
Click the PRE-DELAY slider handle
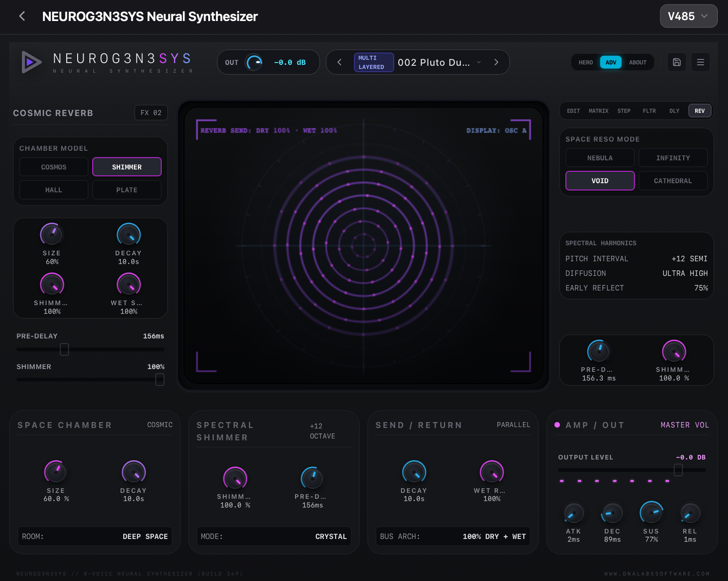point(64,349)
